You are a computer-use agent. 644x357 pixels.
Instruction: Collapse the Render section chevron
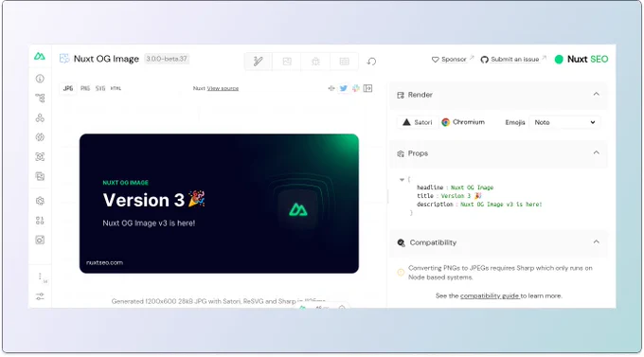pos(597,94)
